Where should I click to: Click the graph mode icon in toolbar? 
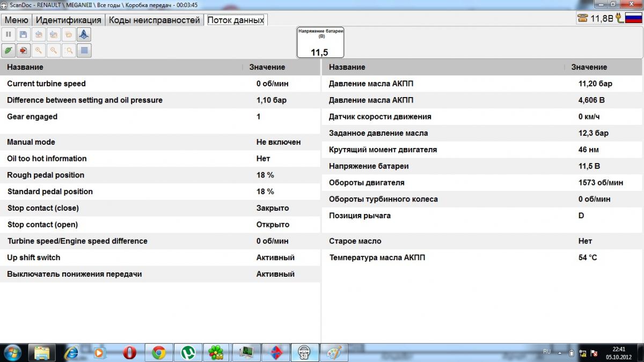coord(84,35)
